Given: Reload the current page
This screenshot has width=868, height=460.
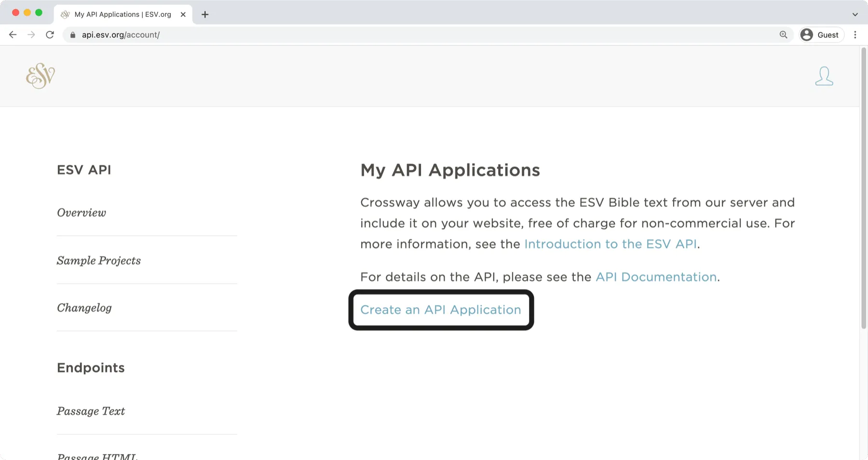Looking at the screenshot, I should tap(50, 34).
